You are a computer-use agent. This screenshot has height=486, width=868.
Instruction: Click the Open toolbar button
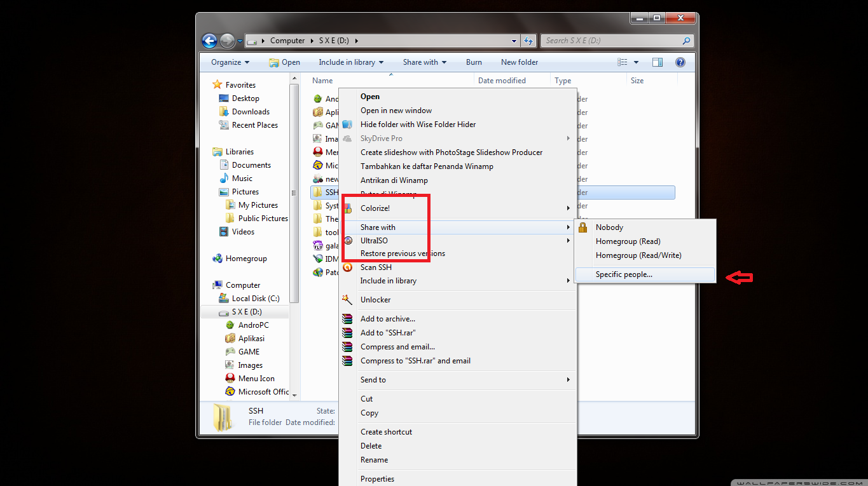coord(285,62)
